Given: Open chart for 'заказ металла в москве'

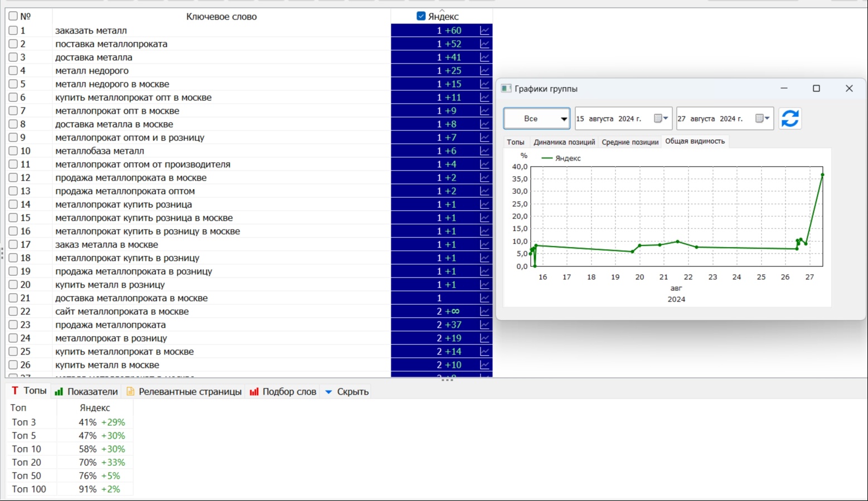Looking at the screenshot, I should pyautogui.click(x=484, y=245).
